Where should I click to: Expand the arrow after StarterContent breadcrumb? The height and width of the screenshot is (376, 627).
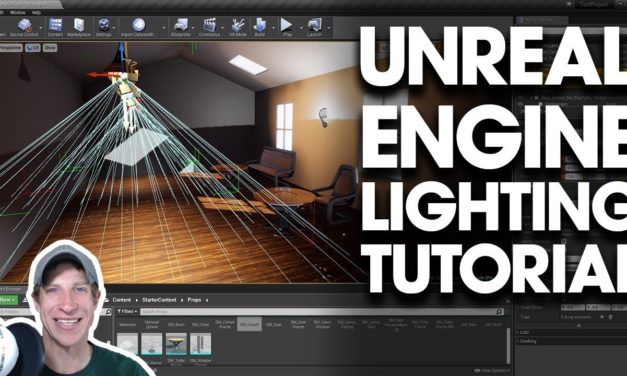pyautogui.click(x=182, y=300)
